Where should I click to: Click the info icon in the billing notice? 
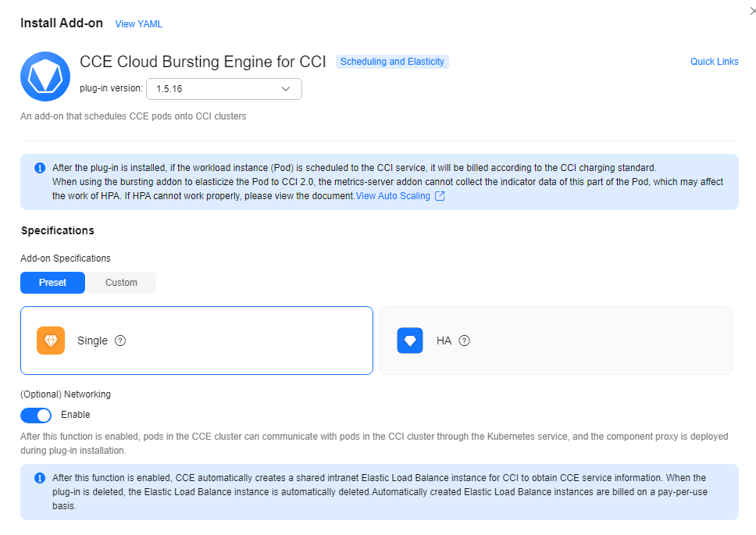(x=40, y=168)
